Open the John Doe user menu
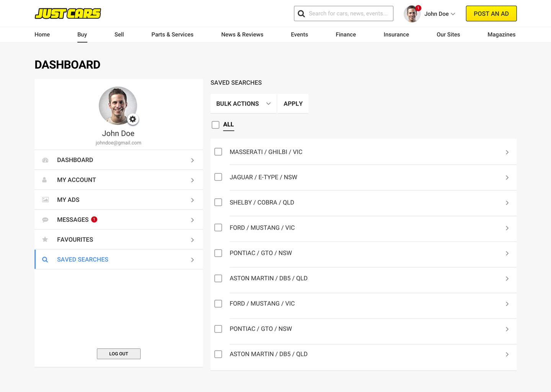 [x=440, y=14]
